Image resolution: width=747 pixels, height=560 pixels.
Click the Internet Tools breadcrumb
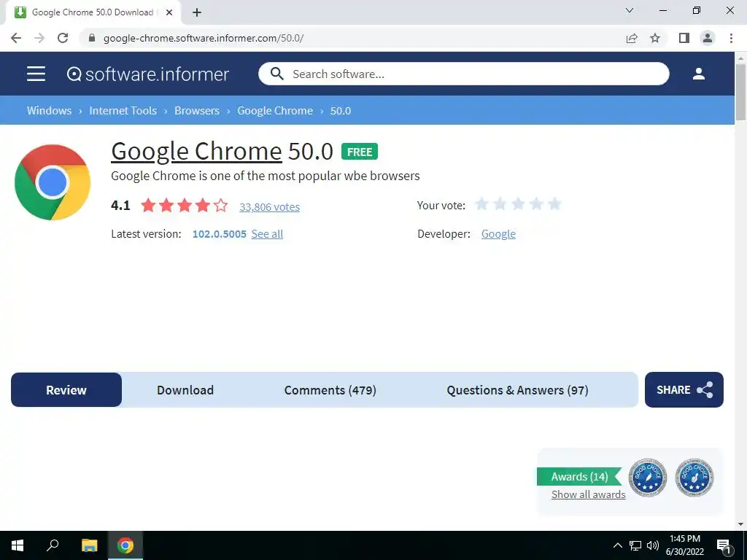click(x=123, y=111)
